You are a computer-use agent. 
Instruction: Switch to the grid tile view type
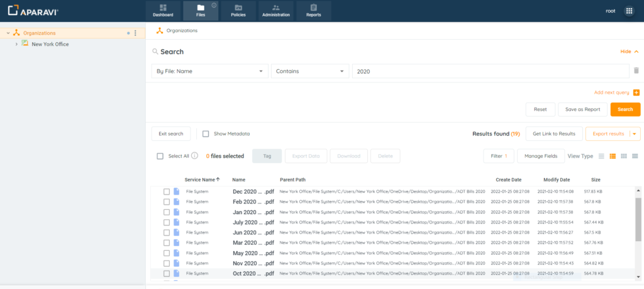(623, 156)
